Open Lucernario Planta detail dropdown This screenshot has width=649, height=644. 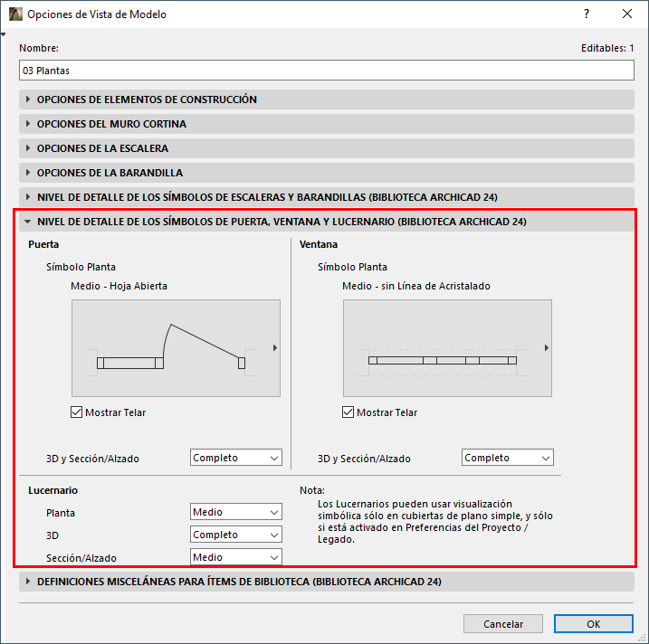(x=236, y=512)
